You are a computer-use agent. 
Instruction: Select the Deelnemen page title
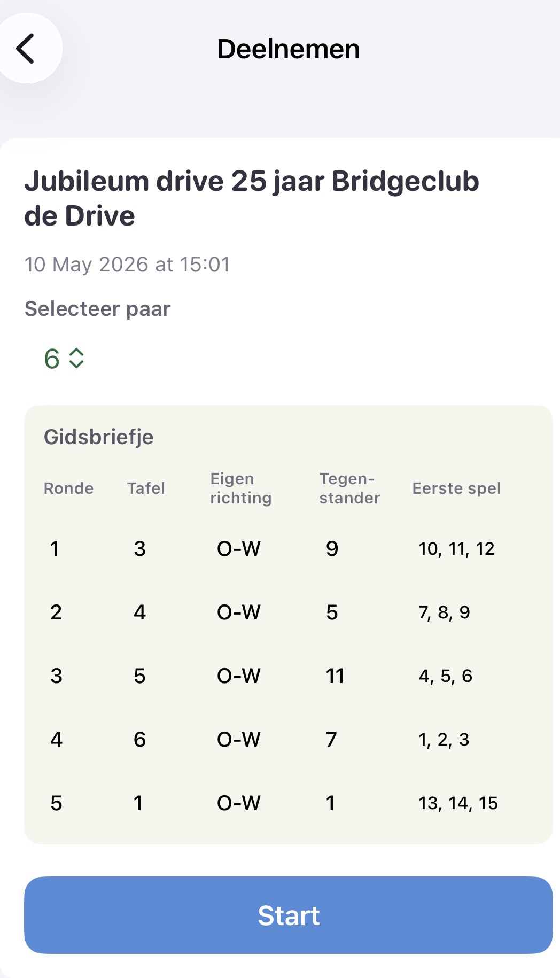[289, 49]
